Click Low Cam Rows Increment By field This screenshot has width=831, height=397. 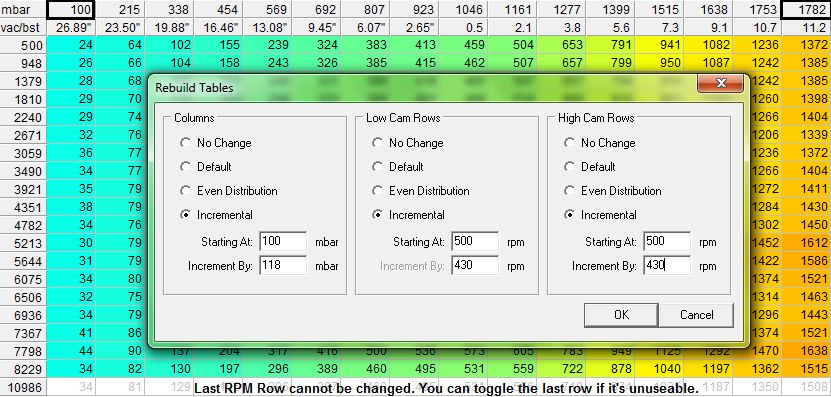(x=475, y=266)
